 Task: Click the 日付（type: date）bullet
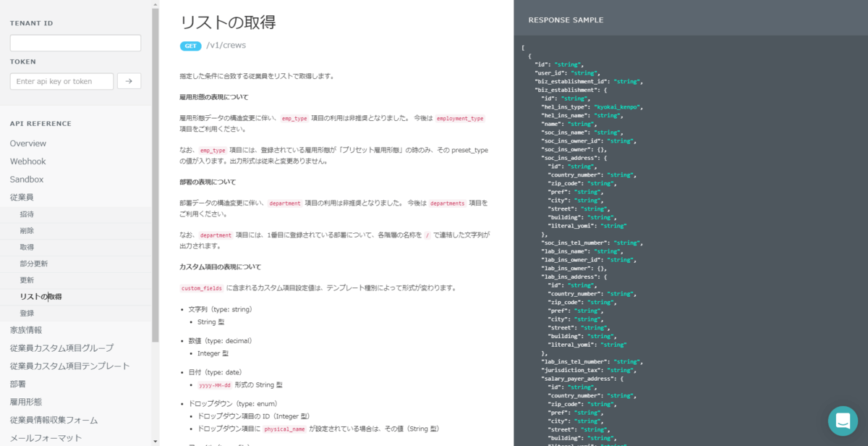[215, 372]
